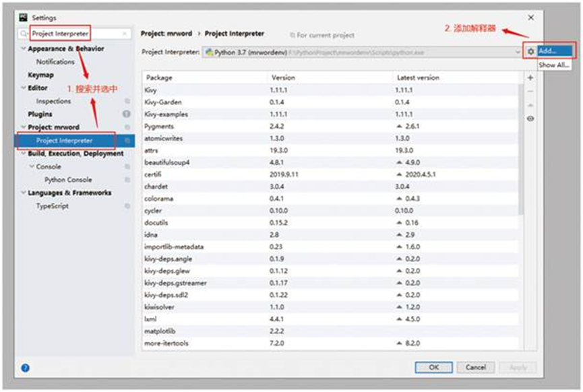
Task: Click the minus icon to uninstall package
Action: (x=530, y=92)
